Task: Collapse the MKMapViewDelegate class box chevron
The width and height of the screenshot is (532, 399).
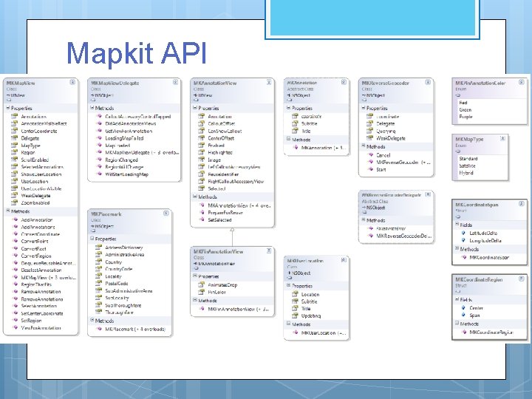Action: (175, 82)
